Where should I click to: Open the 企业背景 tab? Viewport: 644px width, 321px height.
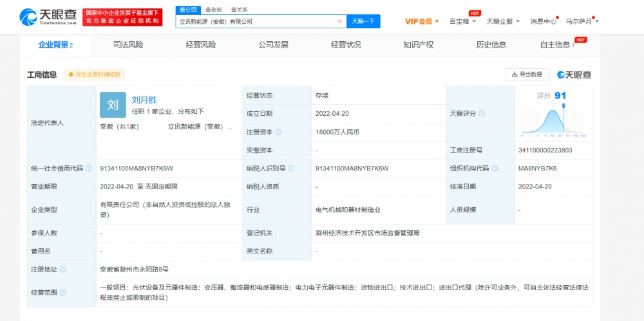(55, 45)
